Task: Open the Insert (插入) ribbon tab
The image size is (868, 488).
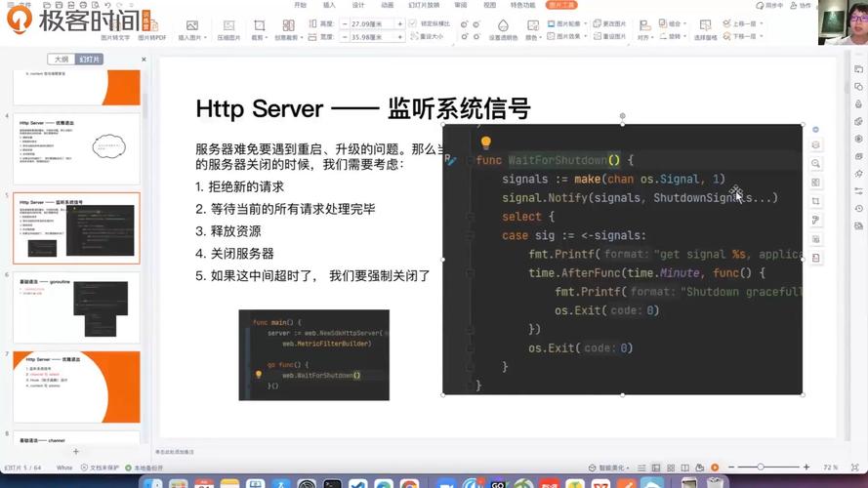Action: click(329, 5)
